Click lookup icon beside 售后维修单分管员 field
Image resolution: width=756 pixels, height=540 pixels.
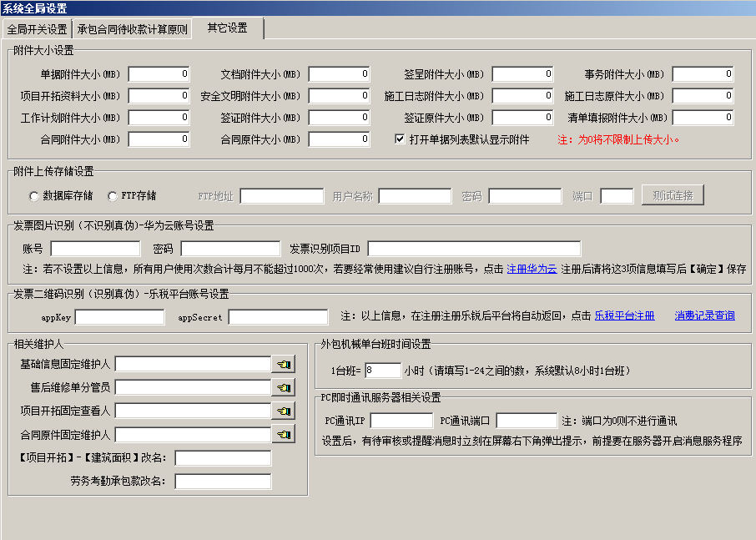tap(284, 387)
